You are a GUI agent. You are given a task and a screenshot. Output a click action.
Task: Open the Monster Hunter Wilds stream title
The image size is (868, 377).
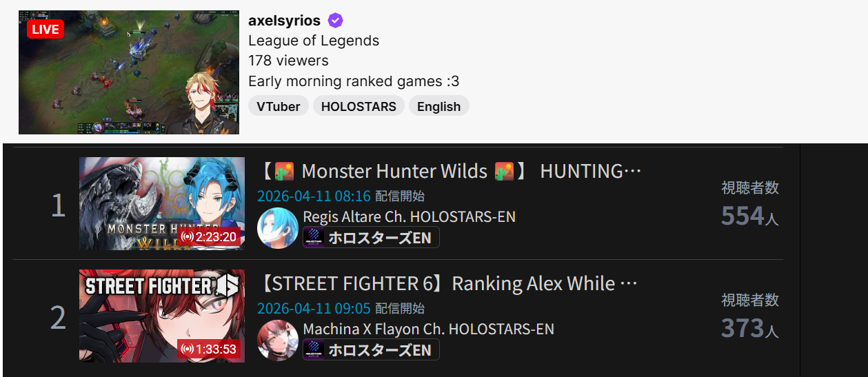tap(450, 171)
